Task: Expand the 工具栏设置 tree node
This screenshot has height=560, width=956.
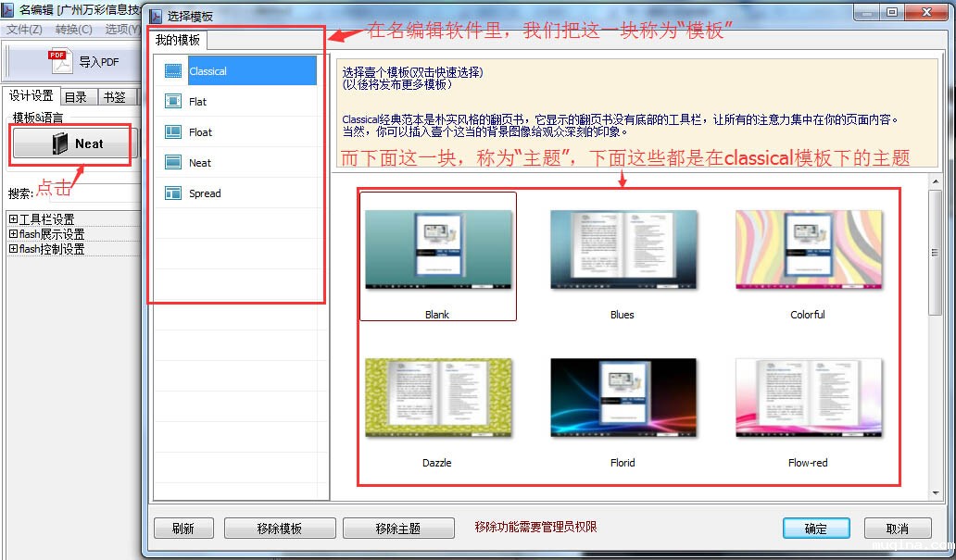Action: [x=13, y=219]
